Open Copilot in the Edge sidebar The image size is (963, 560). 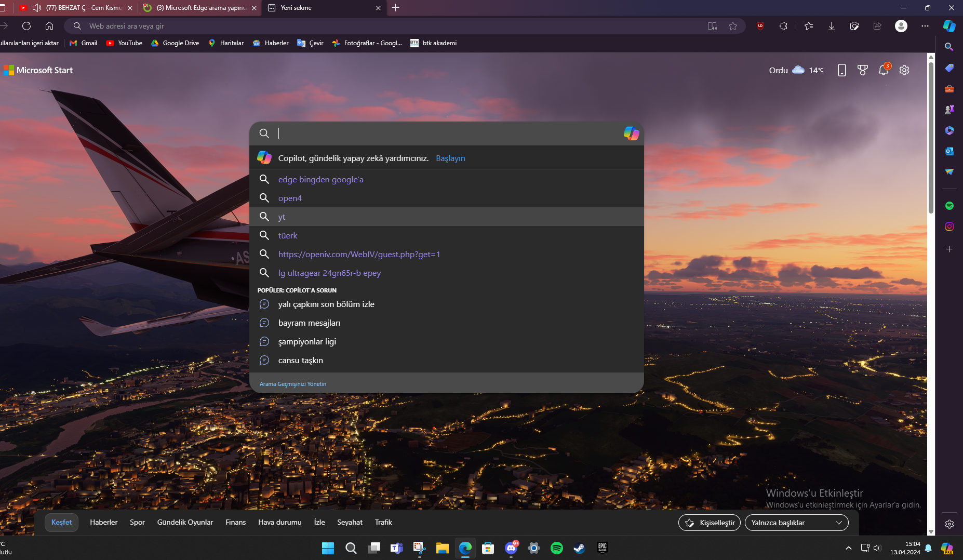tap(949, 26)
